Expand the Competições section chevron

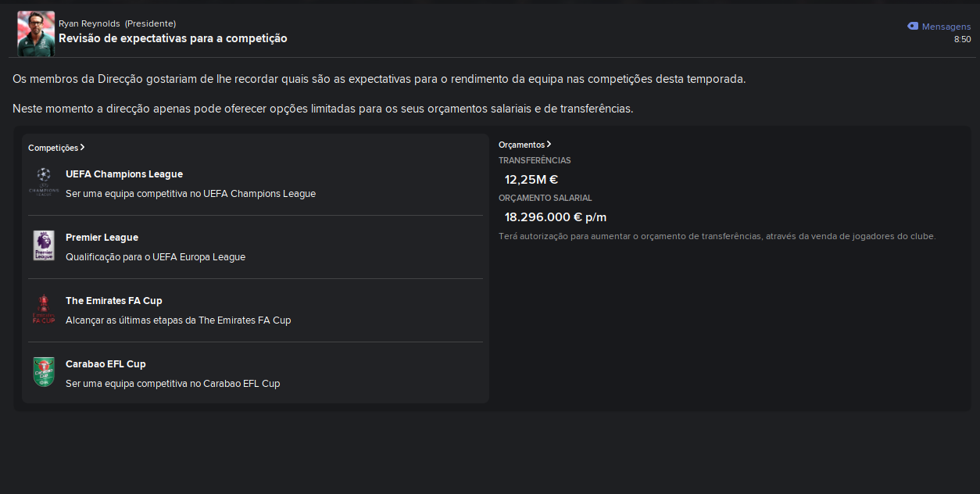click(82, 147)
